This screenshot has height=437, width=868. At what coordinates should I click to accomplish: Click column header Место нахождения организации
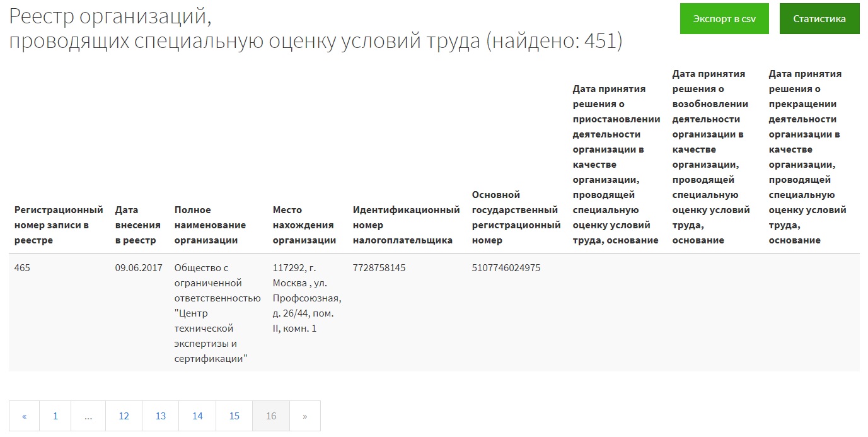coord(304,225)
